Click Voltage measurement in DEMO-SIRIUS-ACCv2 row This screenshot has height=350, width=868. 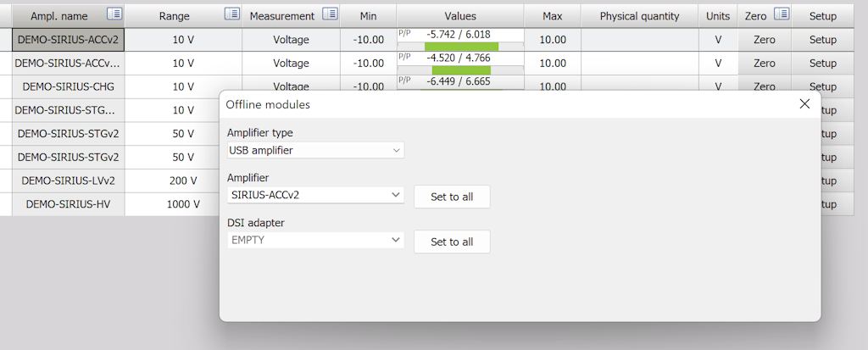coord(292,40)
